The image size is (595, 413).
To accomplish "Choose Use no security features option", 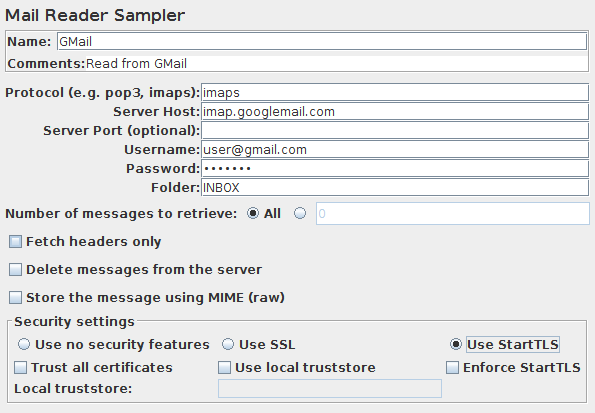I will [x=24, y=344].
